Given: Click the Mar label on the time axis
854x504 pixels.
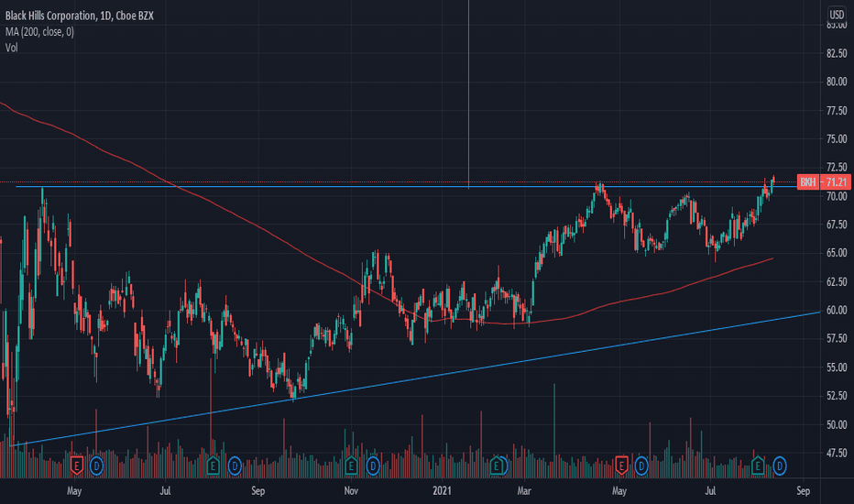Looking at the screenshot, I should [x=524, y=491].
